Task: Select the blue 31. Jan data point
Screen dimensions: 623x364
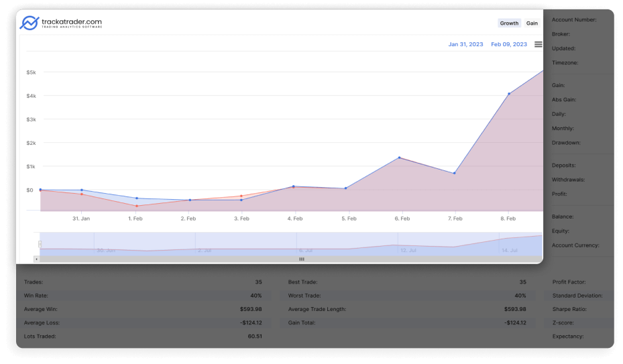Action: [82, 190]
